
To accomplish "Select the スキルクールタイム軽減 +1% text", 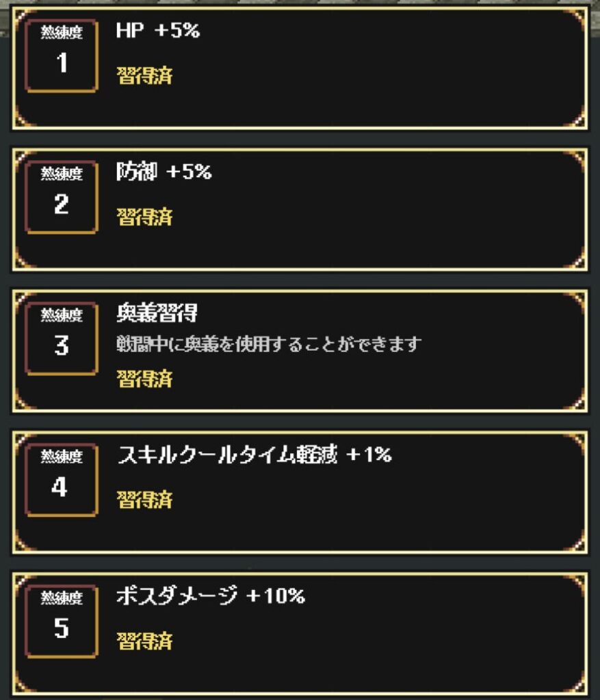I will click(255, 455).
